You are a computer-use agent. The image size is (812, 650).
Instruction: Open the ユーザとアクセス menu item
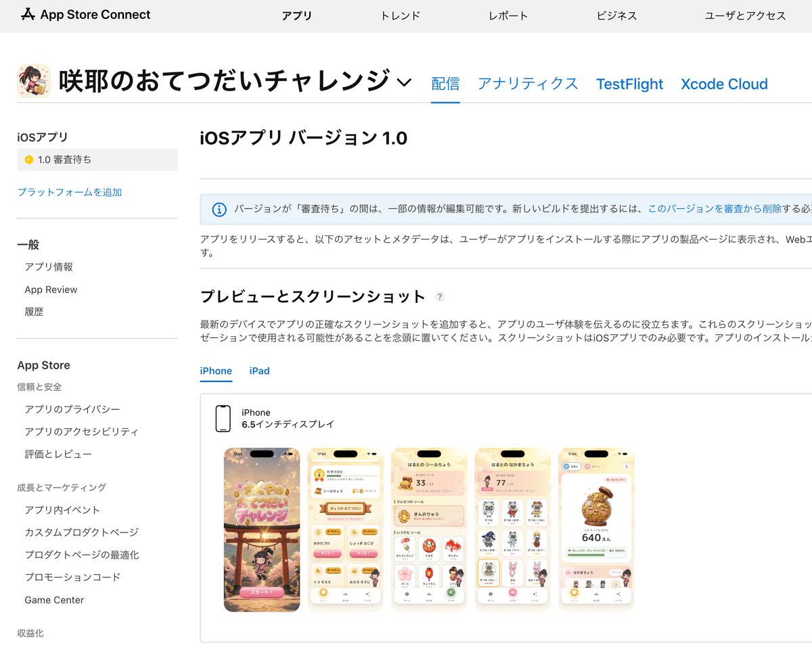click(x=745, y=16)
